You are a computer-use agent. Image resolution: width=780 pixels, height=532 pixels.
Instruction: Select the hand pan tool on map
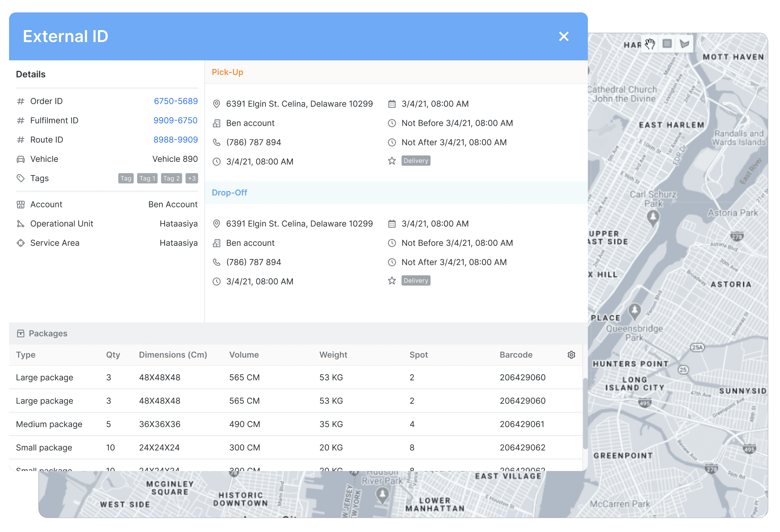tap(650, 44)
